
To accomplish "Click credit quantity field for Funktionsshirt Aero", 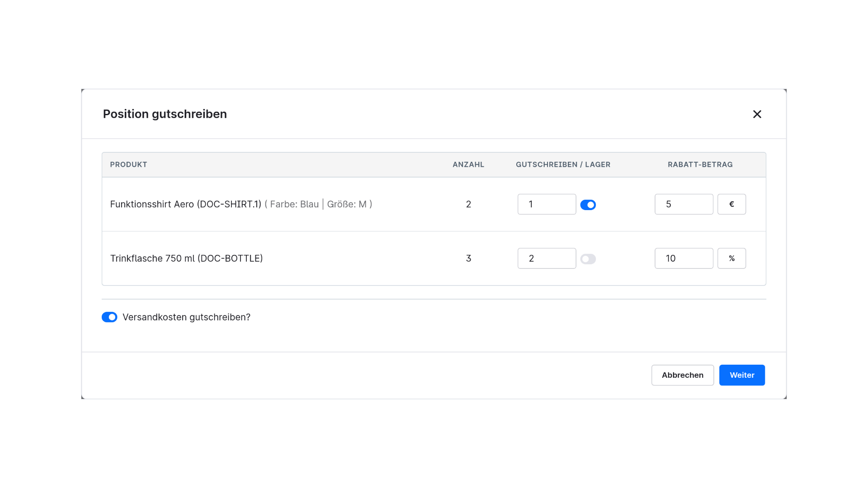I will (x=547, y=204).
